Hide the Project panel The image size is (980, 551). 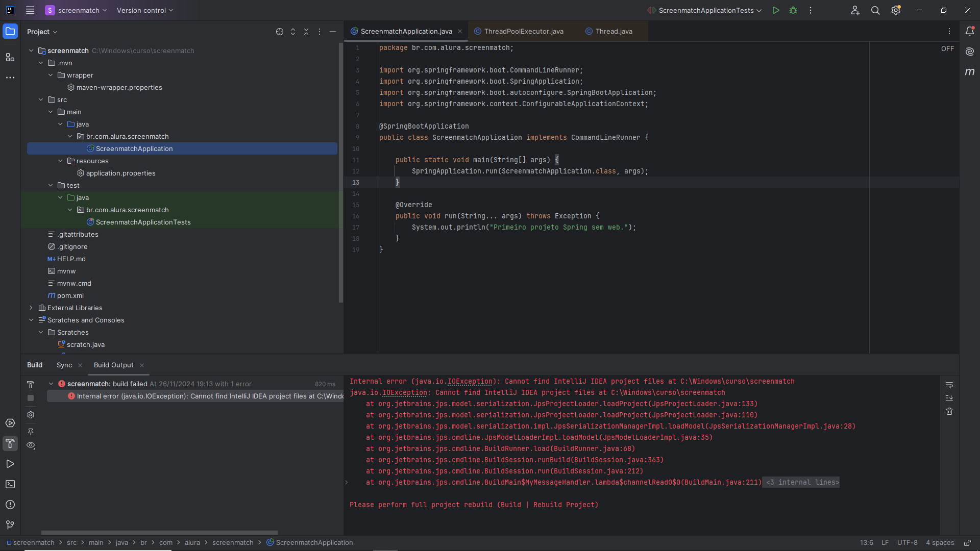333,32
